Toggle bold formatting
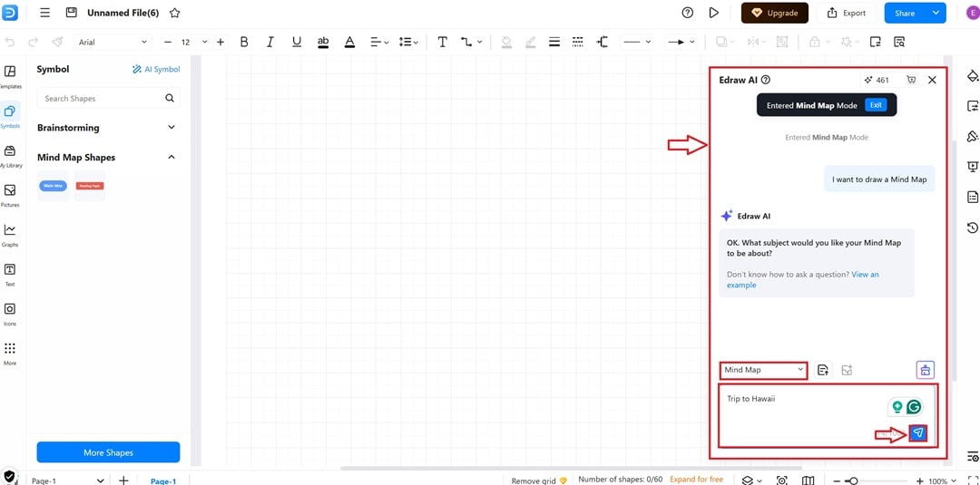Image resolution: width=980 pixels, height=485 pixels. tap(244, 42)
